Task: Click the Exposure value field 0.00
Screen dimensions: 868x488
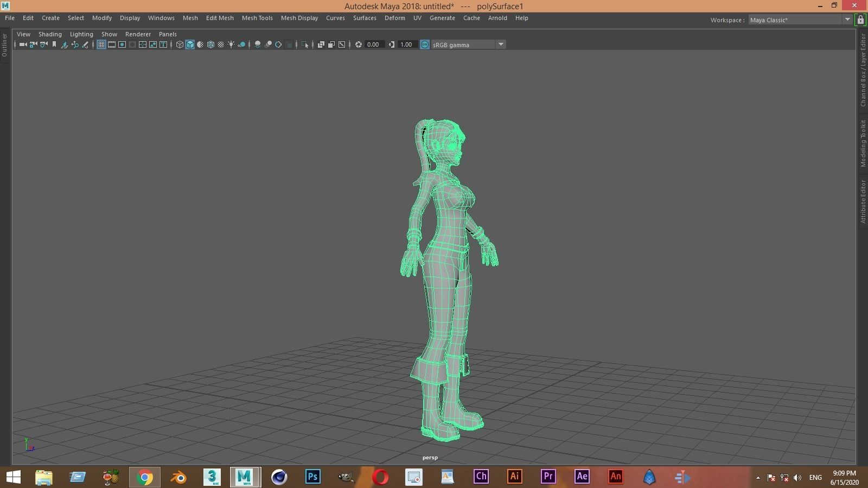Action: click(374, 44)
